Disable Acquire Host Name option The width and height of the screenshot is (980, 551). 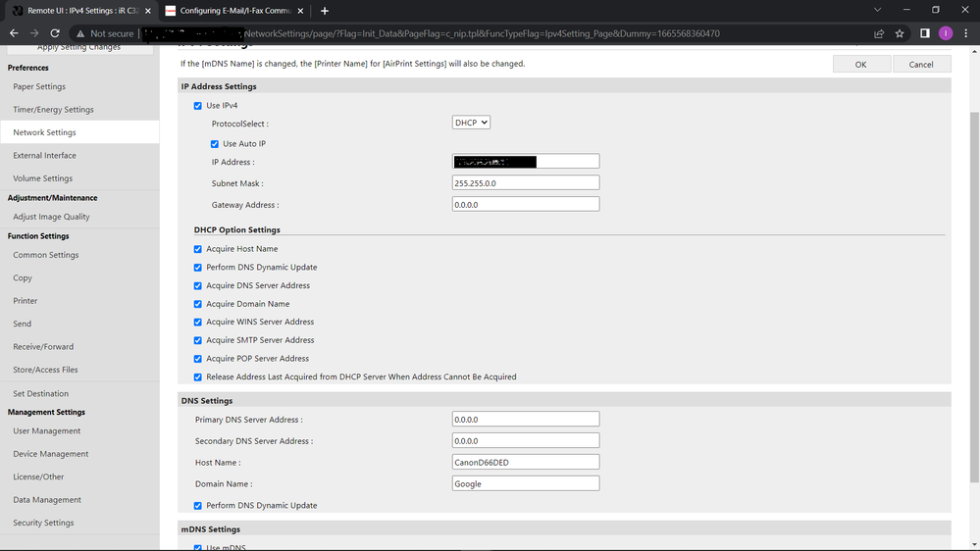click(x=198, y=249)
